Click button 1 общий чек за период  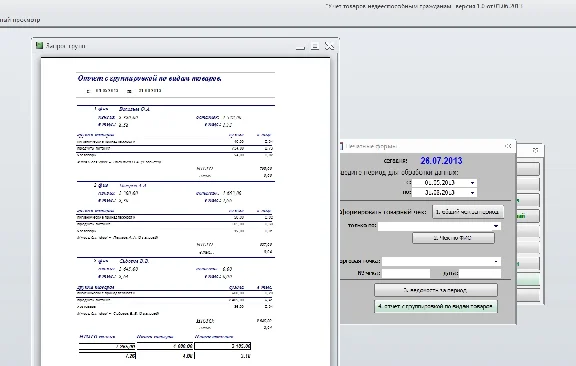click(468, 212)
